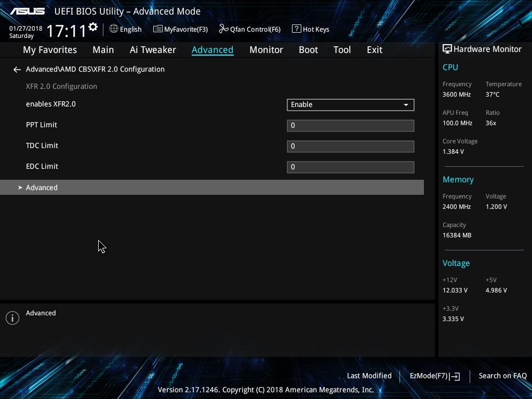The height and width of the screenshot is (399, 532).
Task: Click the enables XFR2.0 label
Action: click(51, 104)
